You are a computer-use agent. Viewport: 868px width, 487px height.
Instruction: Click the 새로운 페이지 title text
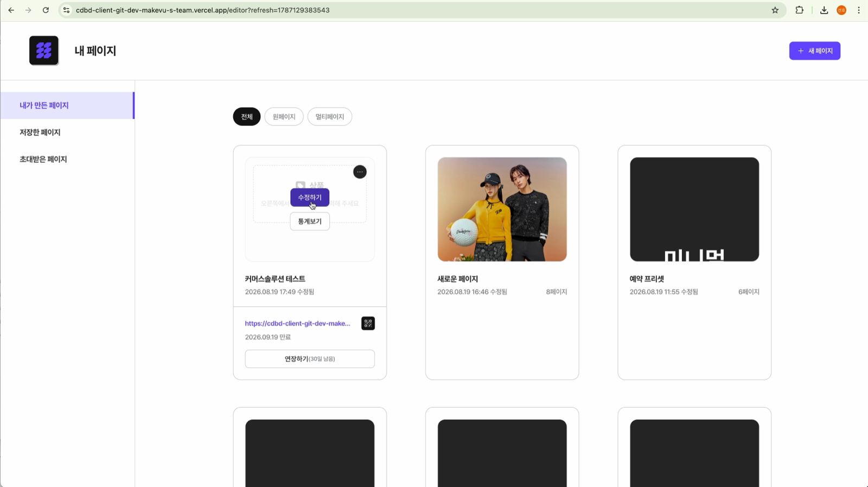[x=458, y=279]
